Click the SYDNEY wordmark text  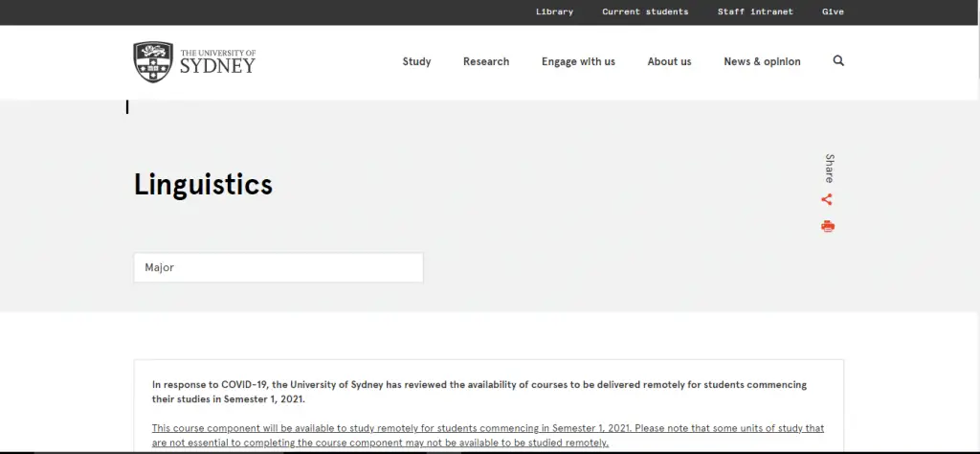tap(217, 66)
